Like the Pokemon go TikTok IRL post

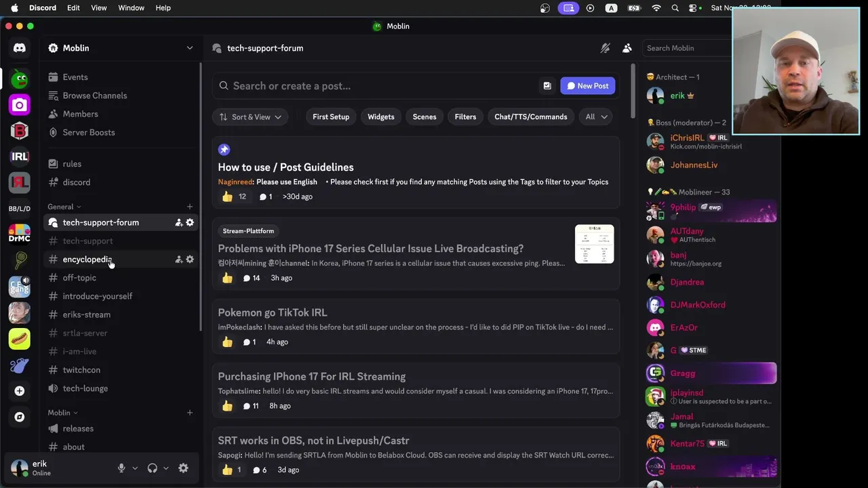tap(227, 342)
